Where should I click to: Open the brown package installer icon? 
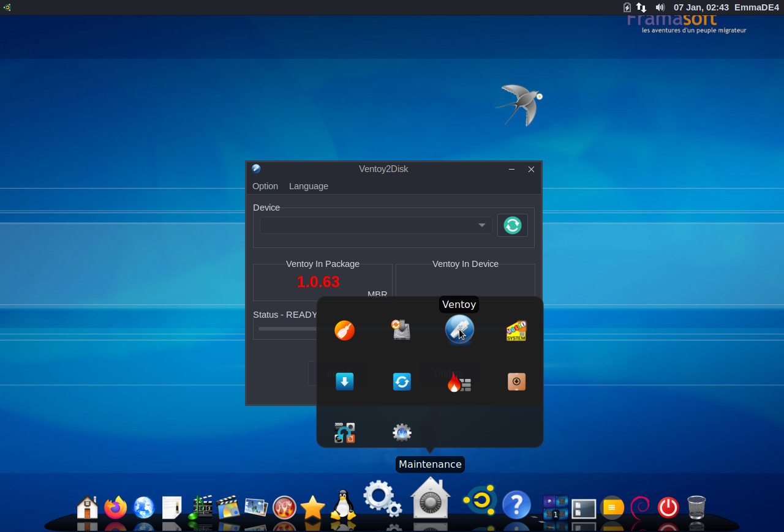coord(516,382)
